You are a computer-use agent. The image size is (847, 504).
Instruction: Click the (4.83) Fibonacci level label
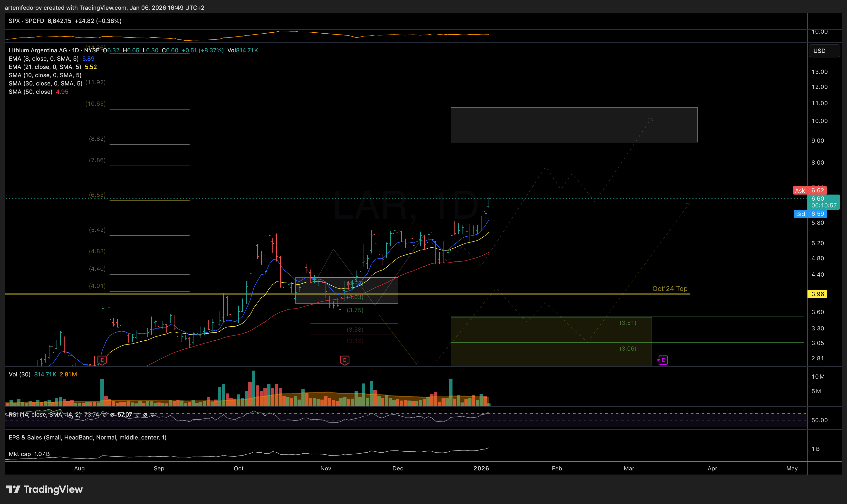tap(97, 251)
